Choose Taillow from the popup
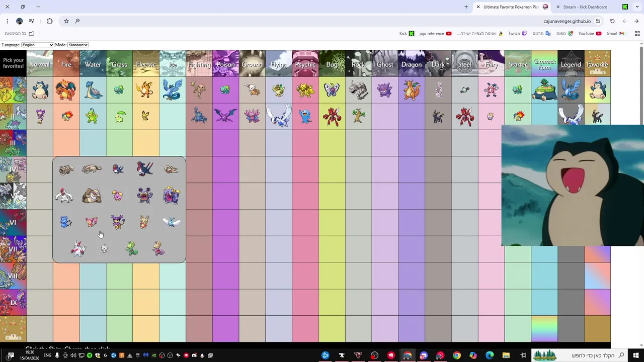644x362 pixels. coord(118,169)
